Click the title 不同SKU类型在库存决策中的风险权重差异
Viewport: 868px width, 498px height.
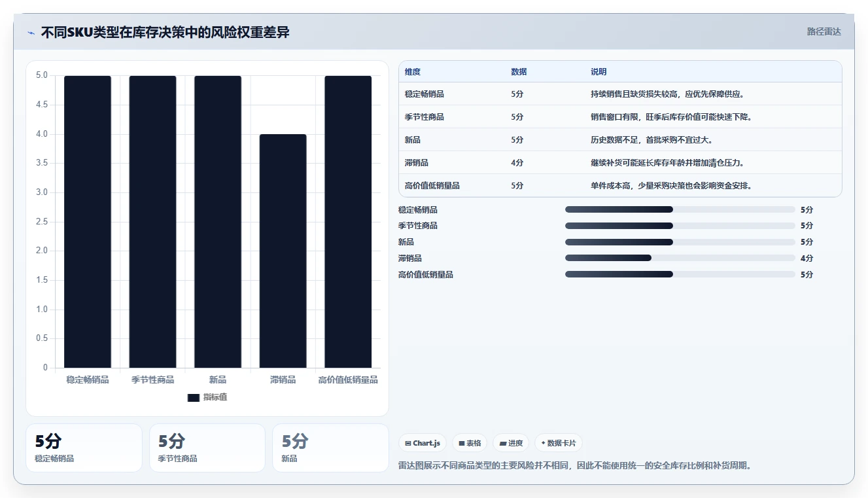pyautogui.click(x=165, y=33)
